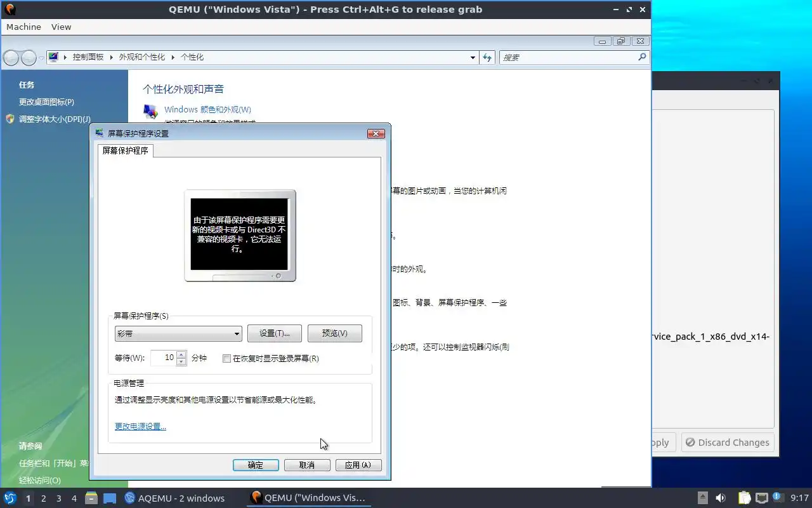Image resolution: width=812 pixels, height=508 pixels.
Task: Select the QEMU Windows Vista taskbar entry
Action: click(308, 498)
